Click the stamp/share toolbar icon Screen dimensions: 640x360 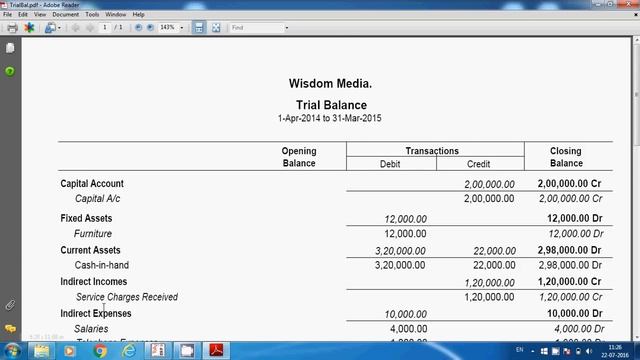[x=50, y=28]
